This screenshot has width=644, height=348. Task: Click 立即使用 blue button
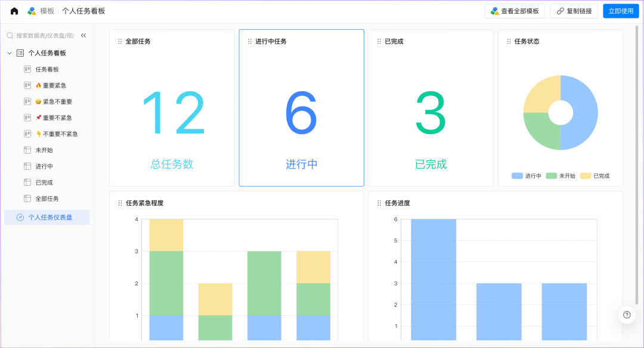pos(621,11)
